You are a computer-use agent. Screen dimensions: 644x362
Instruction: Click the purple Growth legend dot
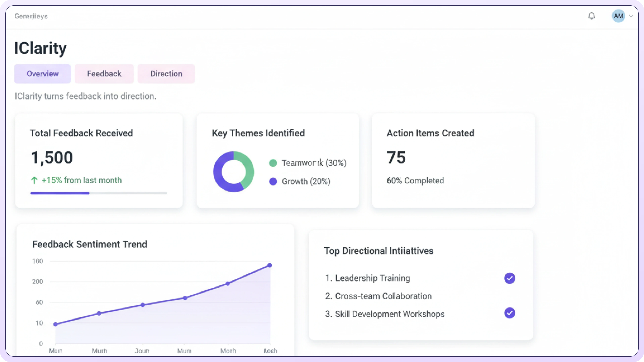click(273, 181)
